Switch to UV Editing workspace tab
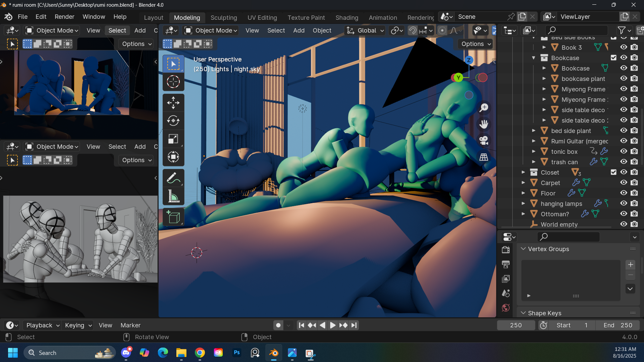The height and width of the screenshot is (362, 644). (x=262, y=17)
